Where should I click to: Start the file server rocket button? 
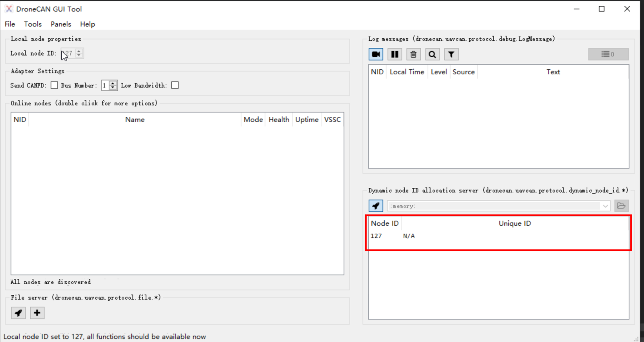tap(18, 313)
